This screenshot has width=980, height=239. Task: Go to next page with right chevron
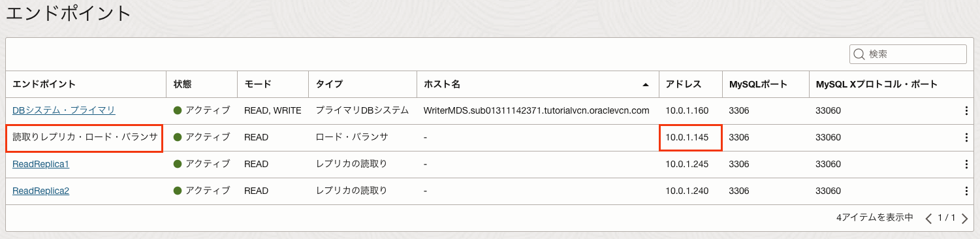[x=964, y=218]
